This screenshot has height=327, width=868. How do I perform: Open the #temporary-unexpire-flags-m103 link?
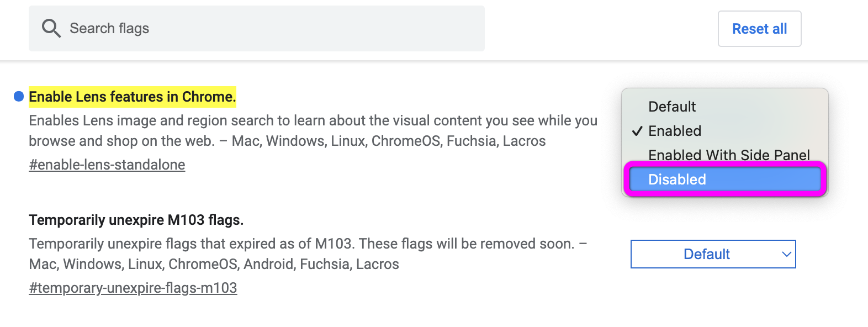pyautogui.click(x=133, y=288)
